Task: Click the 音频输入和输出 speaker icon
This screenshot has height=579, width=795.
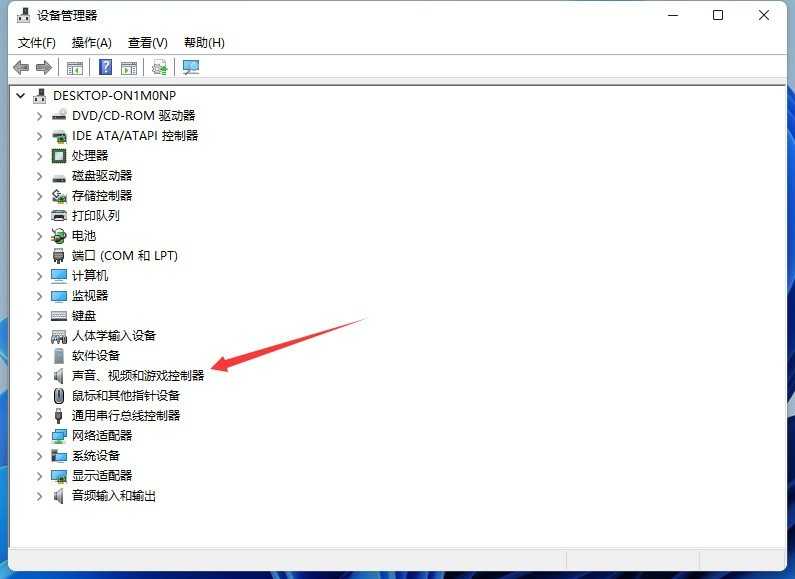Action: 59,496
